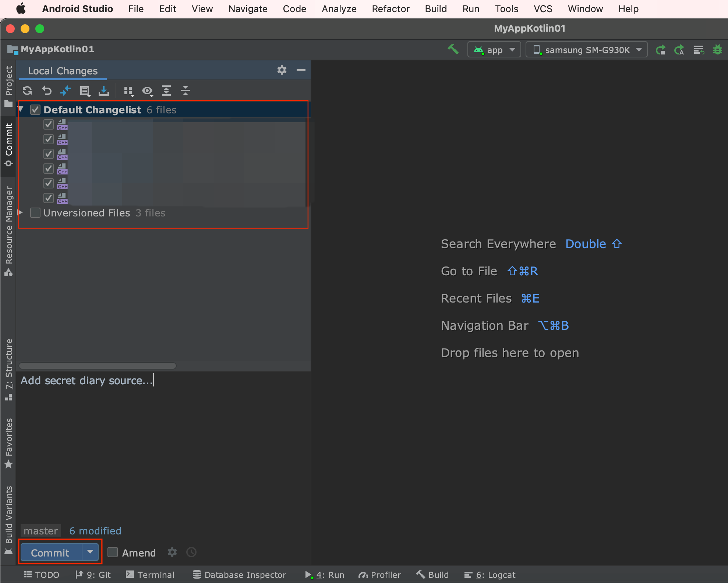Open the Commit button dropdown arrow
The width and height of the screenshot is (728, 583).
point(90,552)
